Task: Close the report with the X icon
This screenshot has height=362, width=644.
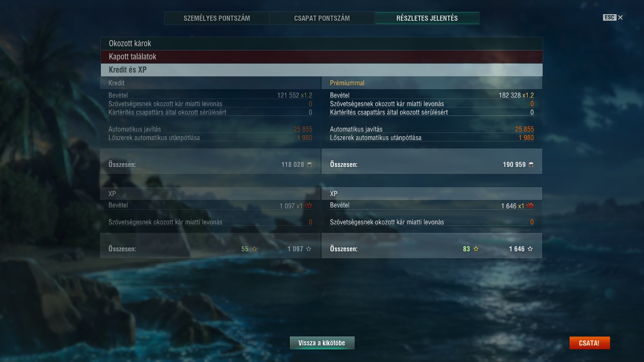Action: tap(620, 17)
